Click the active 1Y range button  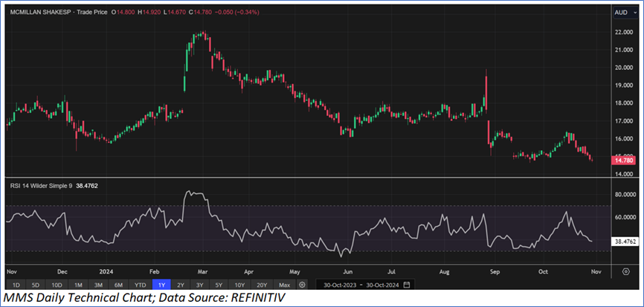point(161,285)
